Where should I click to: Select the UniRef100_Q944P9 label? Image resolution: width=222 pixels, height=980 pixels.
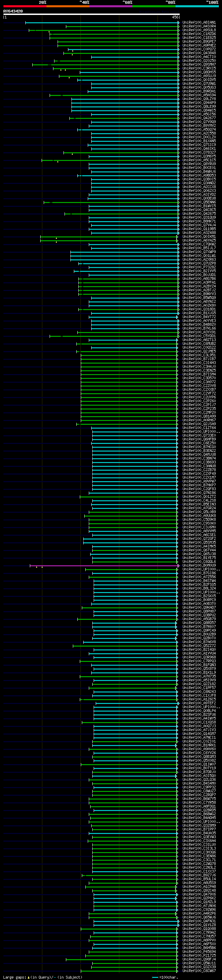click(199, 103)
